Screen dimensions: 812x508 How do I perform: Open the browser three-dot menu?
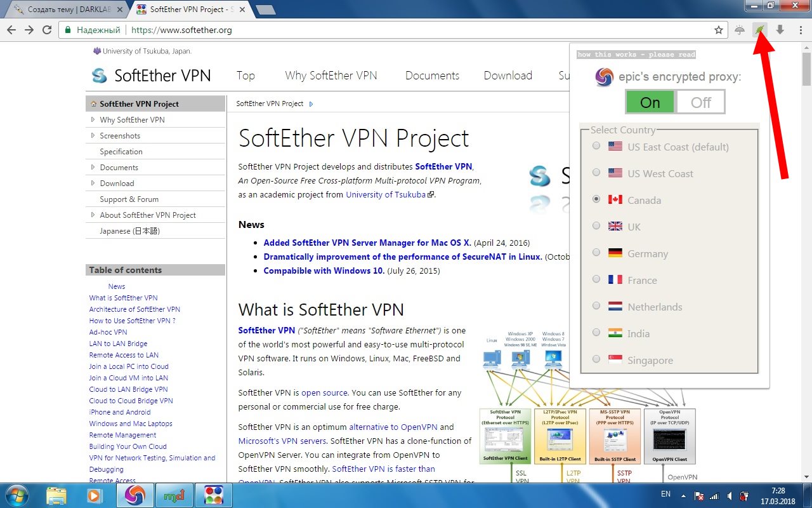(801, 30)
